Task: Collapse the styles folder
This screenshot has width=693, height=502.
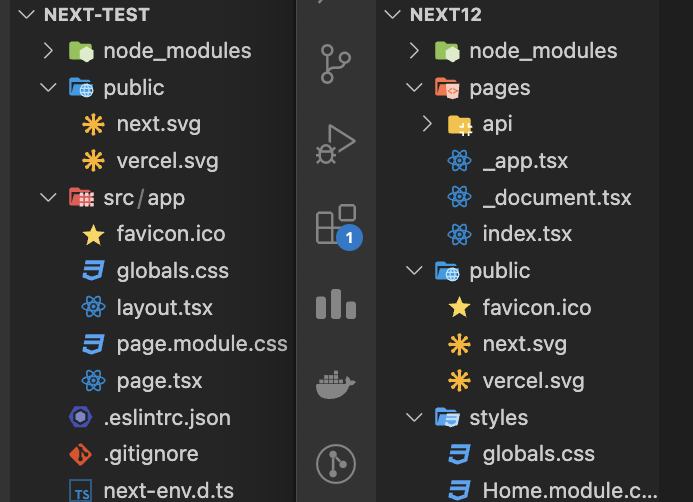Action: (x=414, y=418)
